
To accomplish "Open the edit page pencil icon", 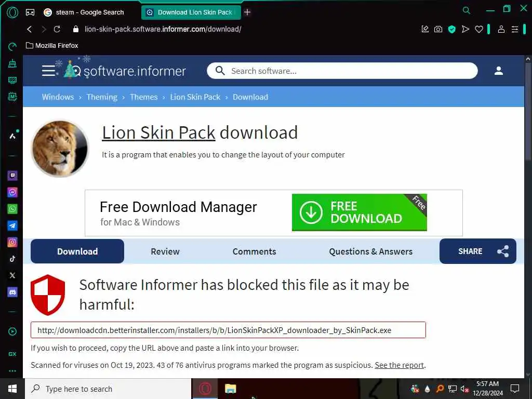I will (425, 29).
